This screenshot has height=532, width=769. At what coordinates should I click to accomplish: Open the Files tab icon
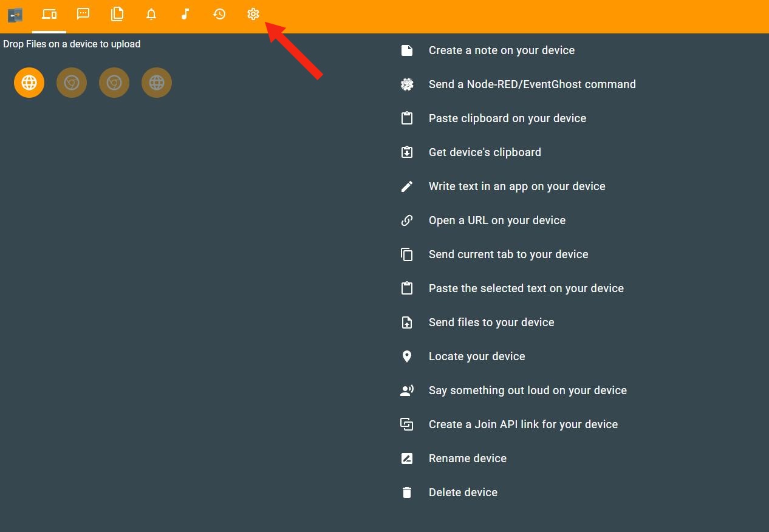coord(117,14)
